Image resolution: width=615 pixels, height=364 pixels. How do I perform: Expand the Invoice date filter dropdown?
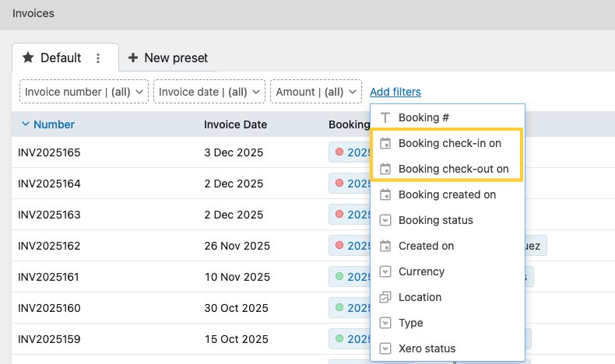(x=209, y=92)
